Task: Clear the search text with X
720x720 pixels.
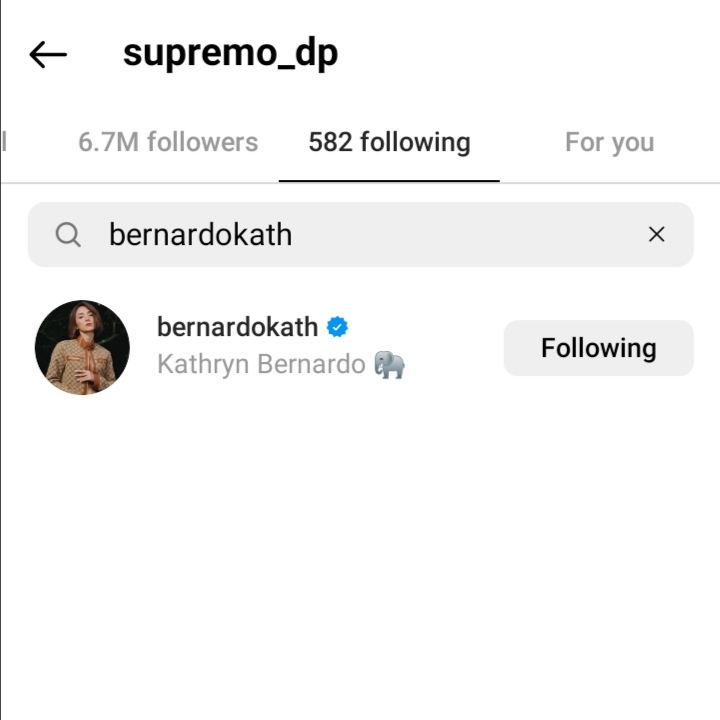Action: (x=656, y=235)
